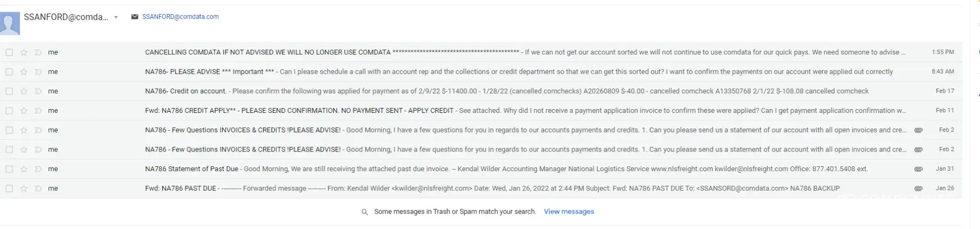The width and height of the screenshot is (980, 229).
Task: Click attachment icon on Jan 26 email
Action: 918,189
